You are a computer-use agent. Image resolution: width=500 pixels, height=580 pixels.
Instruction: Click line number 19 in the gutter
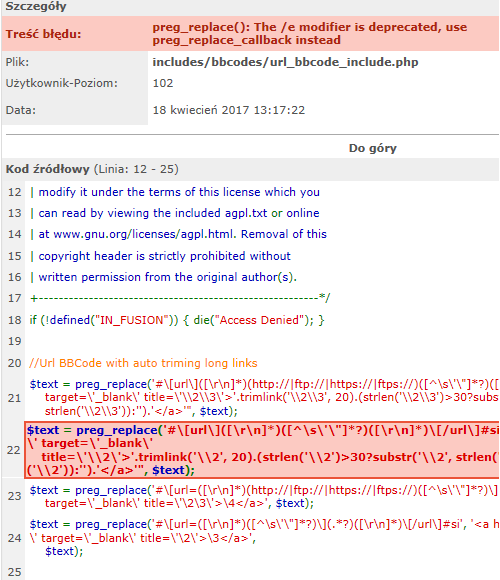[14, 341]
